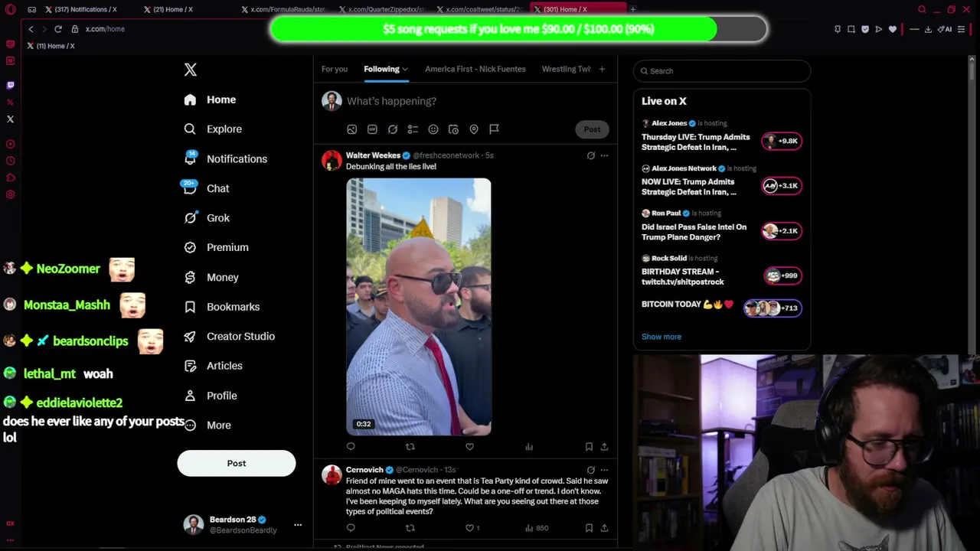This screenshot has height=551, width=980.
Task: Open more options on Cernovich's post
Action: (604, 470)
